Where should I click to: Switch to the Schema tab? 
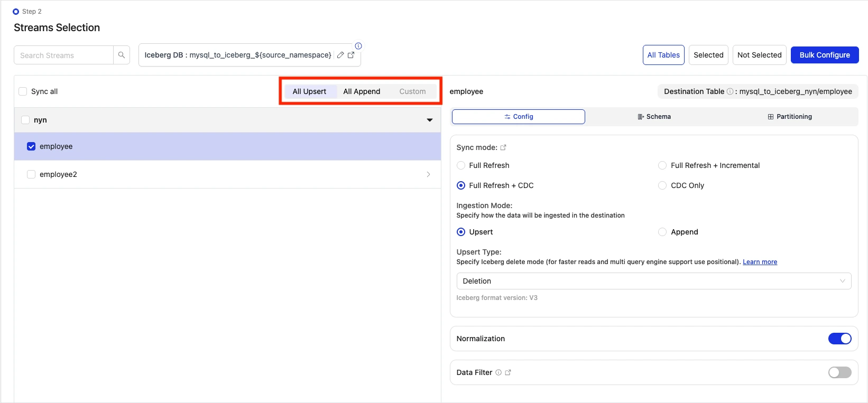point(654,117)
